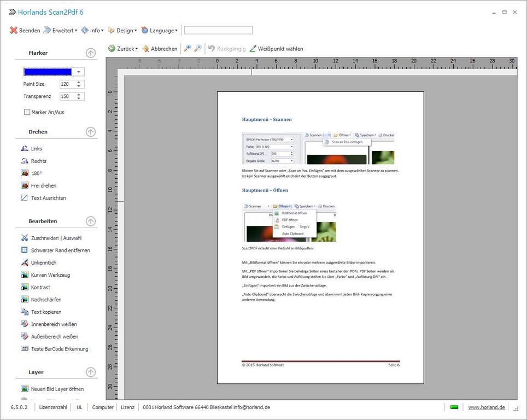Click the Text Ausrichten icon
527x420 pixels.
tap(25, 198)
